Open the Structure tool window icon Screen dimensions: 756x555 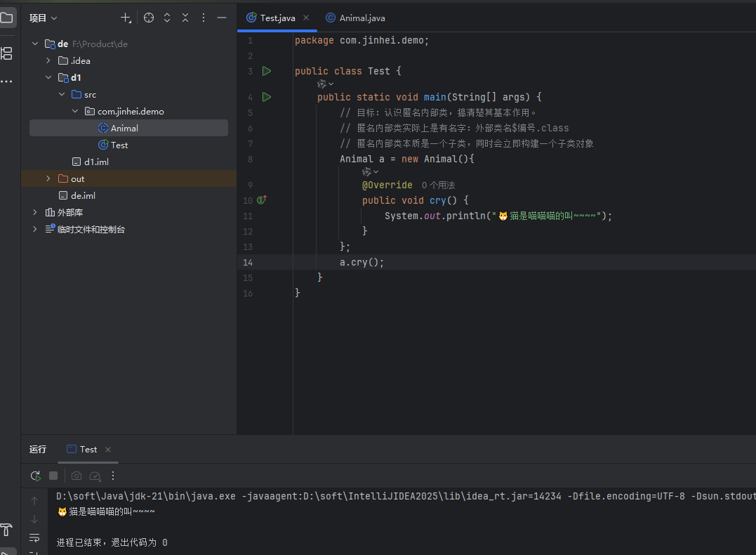6,53
